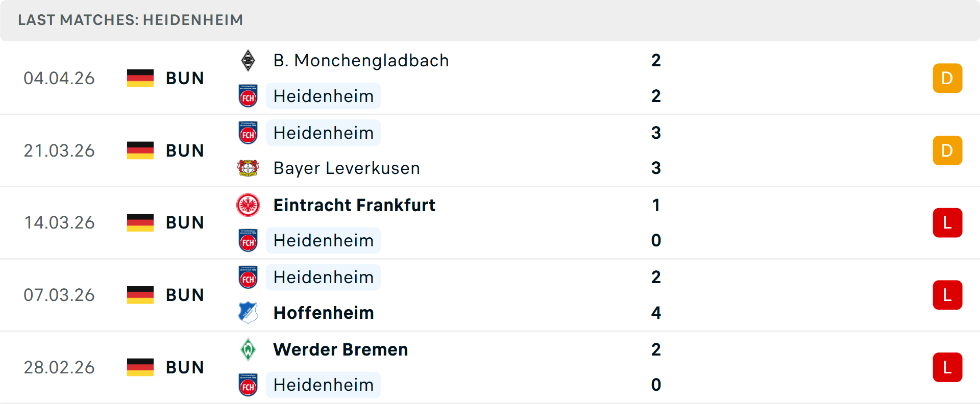Select the Heidenheim FCH logo in the first match
Screen dimensions: 980x404
click(x=249, y=96)
